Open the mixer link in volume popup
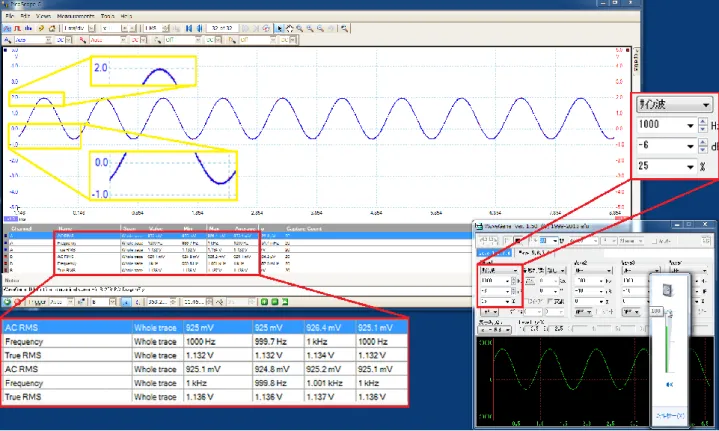 (670, 415)
